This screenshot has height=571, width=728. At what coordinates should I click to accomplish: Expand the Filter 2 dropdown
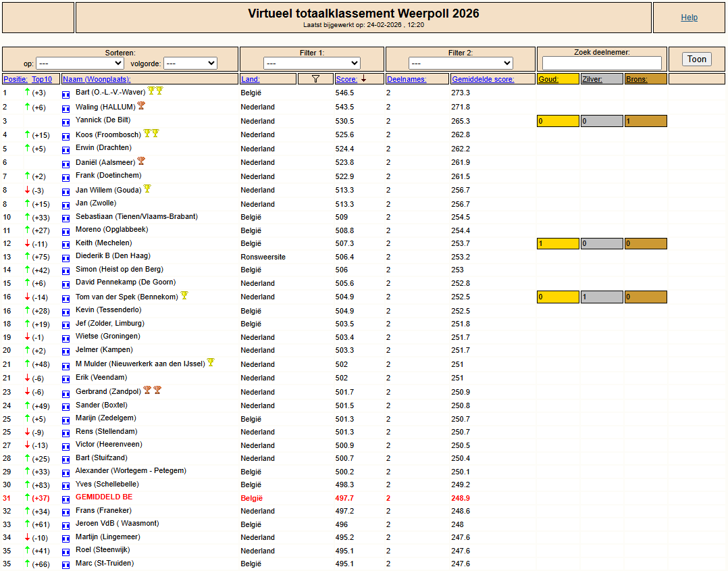pos(460,63)
